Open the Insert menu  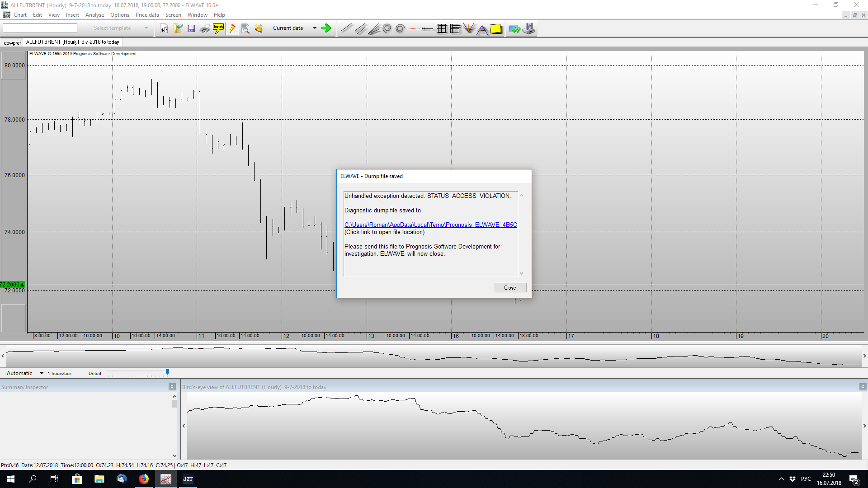pos(72,15)
